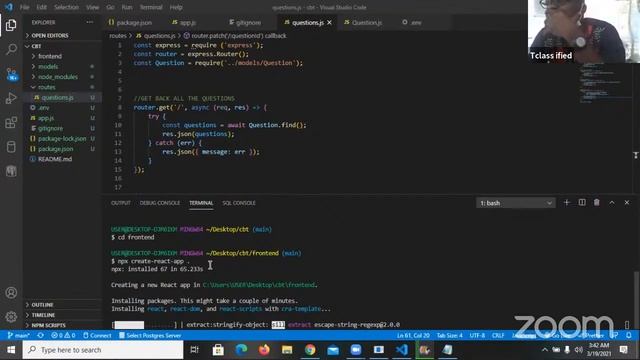Close the questions.js editor tab
Image resolution: width=640 pixels, height=360 pixels.
(x=329, y=22)
